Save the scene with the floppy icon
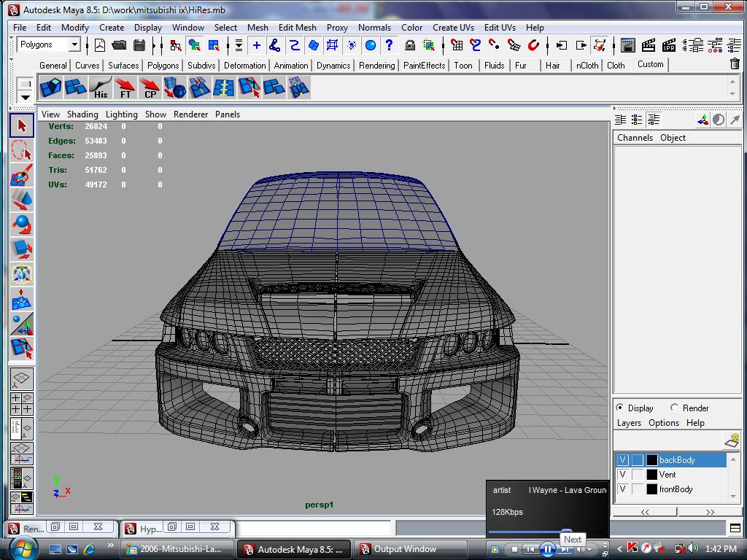747x560 pixels. coord(139,45)
